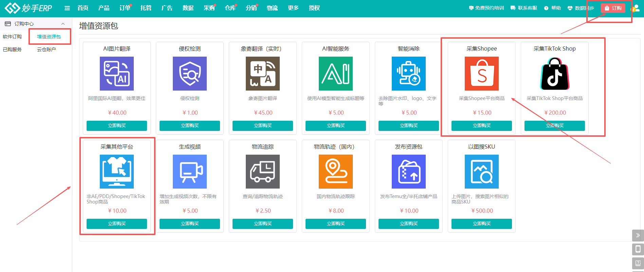Open the 订单 menu

tap(125, 8)
